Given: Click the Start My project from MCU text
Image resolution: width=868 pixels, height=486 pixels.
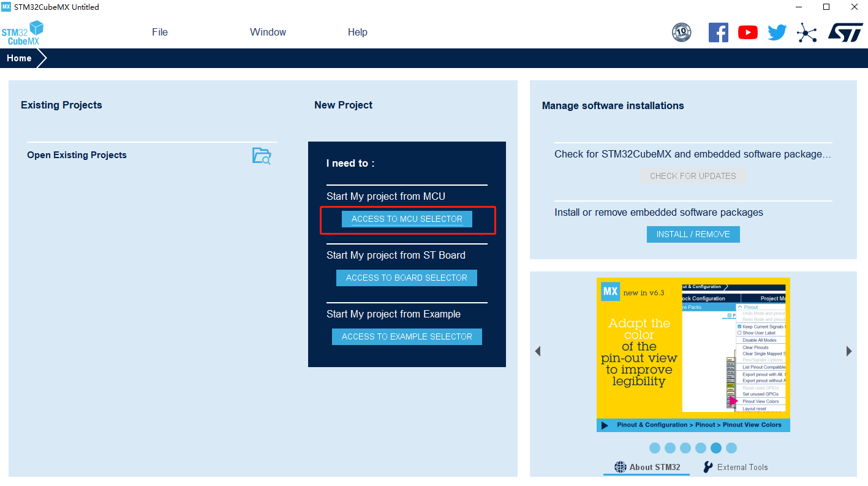Looking at the screenshot, I should click(x=386, y=197).
